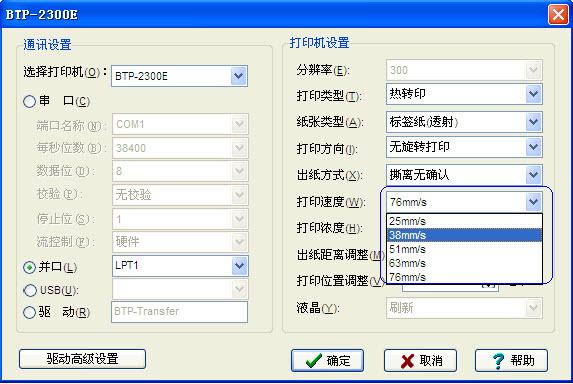Select the 串口 serial port radio button
Image resolution: width=573 pixels, height=384 pixels.
pyautogui.click(x=29, y=101)
